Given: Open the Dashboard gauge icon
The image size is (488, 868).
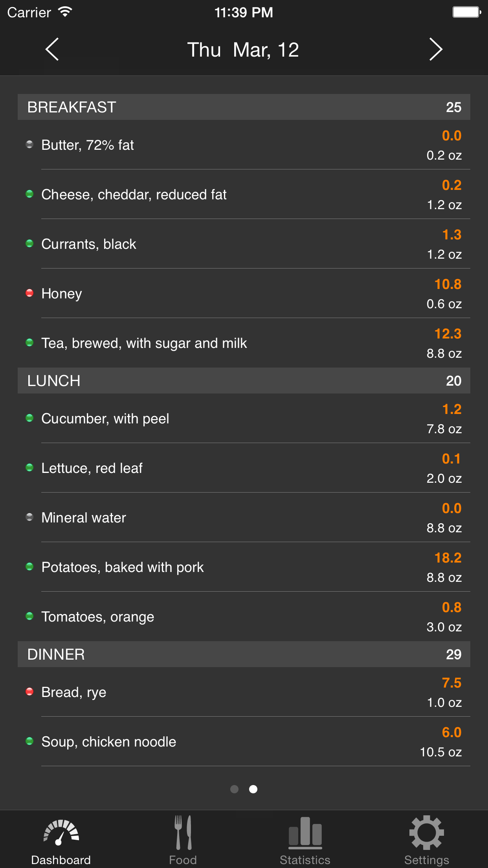Looking at the screenshot, I should point(61,832).
